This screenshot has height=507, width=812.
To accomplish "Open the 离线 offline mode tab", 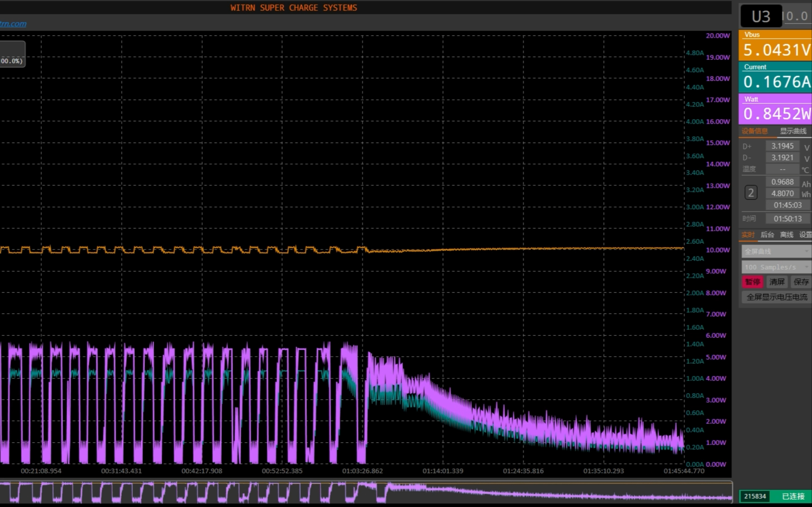I will pyautogui.click(x=787, y=235).
